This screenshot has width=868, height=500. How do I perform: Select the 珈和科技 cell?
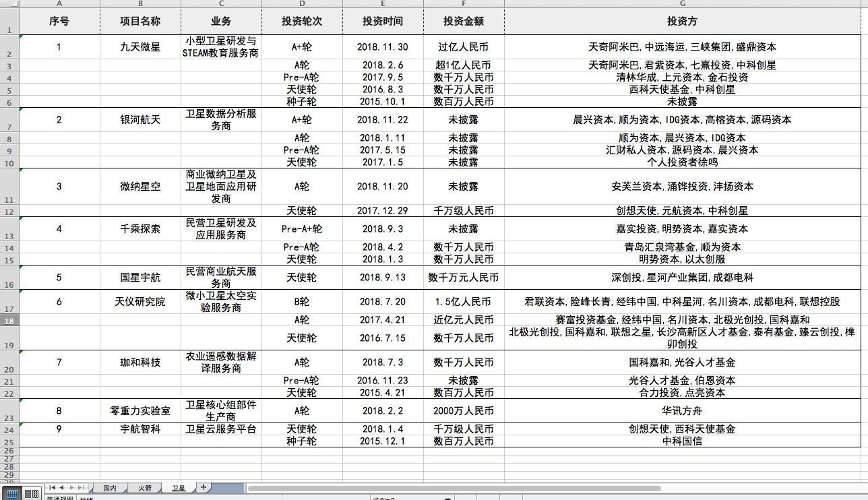(x=140, y=363)
